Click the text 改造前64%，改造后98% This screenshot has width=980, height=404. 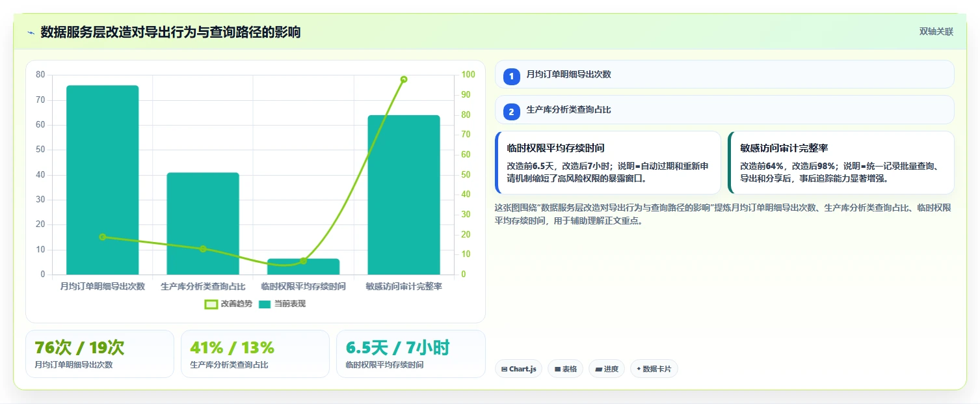click(788, 166)
